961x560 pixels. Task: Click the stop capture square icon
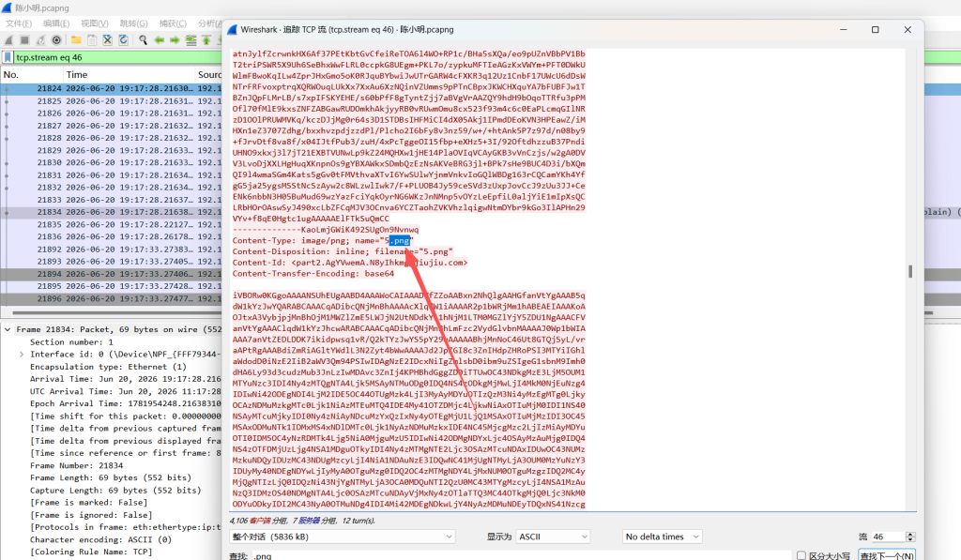[x=24, y=39]
